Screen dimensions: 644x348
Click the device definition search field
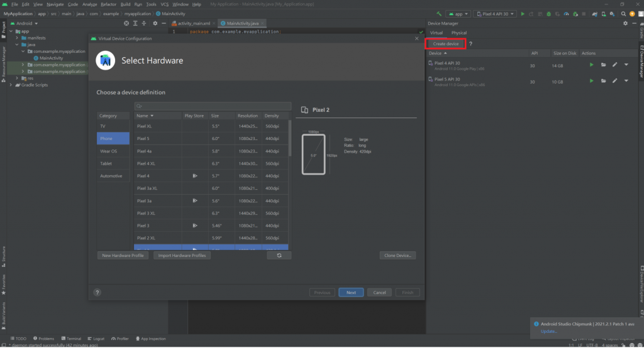pyautogui.click(x=213, y=106)
